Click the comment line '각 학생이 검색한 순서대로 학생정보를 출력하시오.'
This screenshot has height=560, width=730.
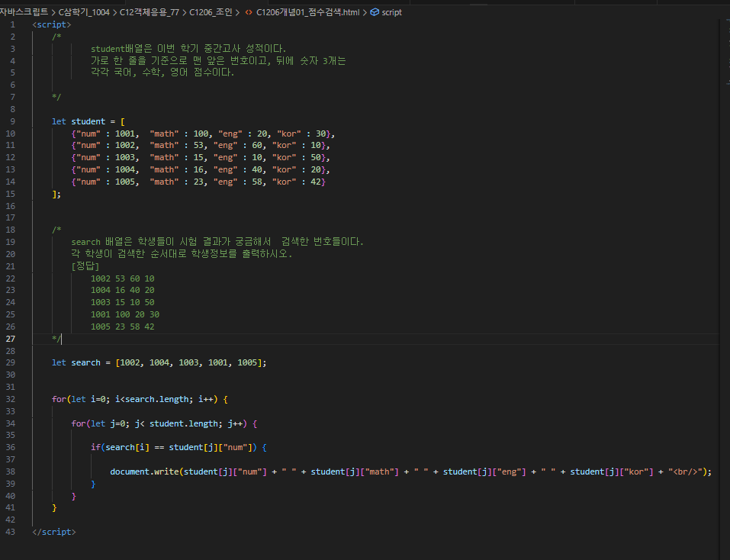(182, 254)
